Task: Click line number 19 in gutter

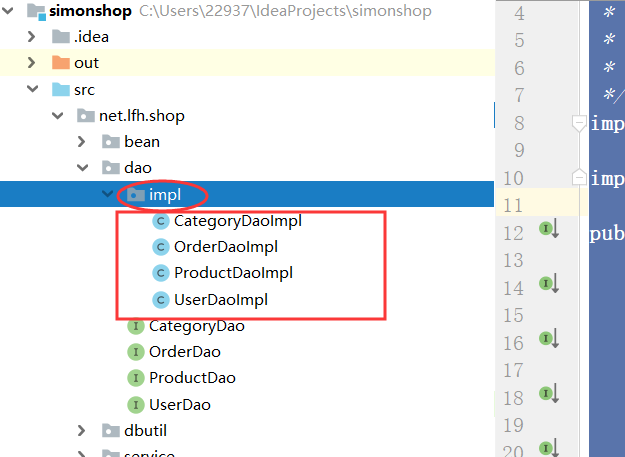Action: tap(513, 426)
